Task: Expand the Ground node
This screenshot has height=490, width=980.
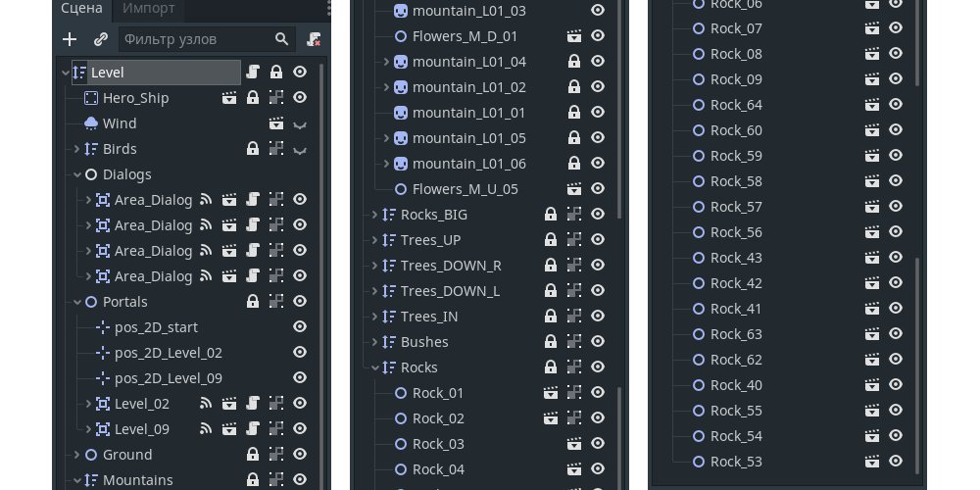Action: click(x=76, y=455)
